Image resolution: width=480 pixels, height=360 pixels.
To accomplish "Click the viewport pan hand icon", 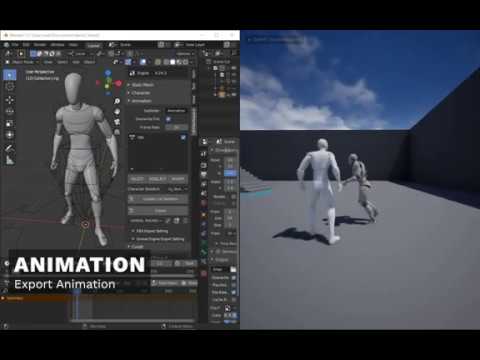I will 117,112.
